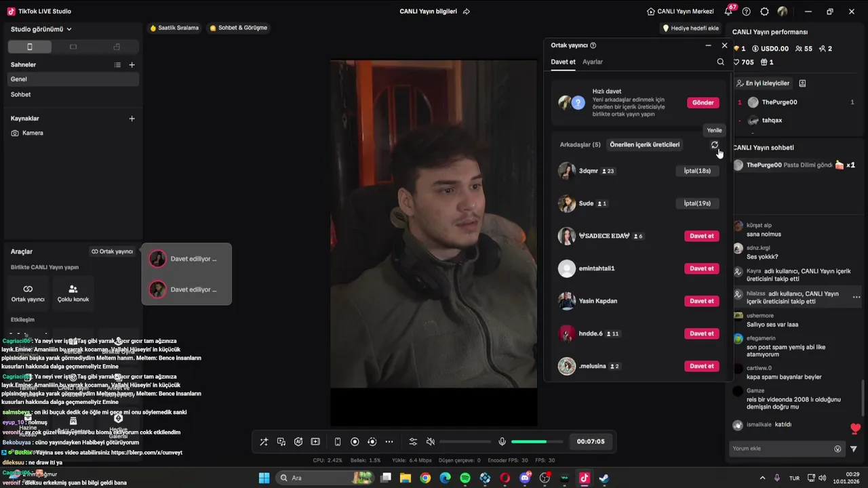The image size is (868, 488).
Task: Open En iyi izleyiciler tab
Action: [x=763, y=83]
